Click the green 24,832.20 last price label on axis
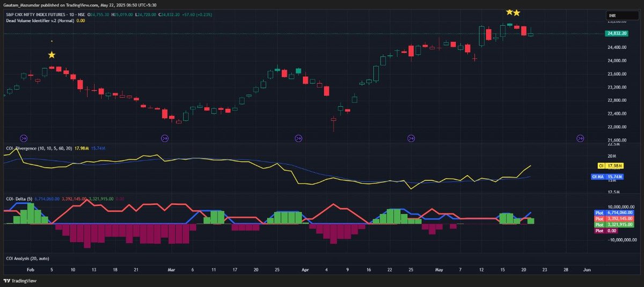 [x=617, y=33]
